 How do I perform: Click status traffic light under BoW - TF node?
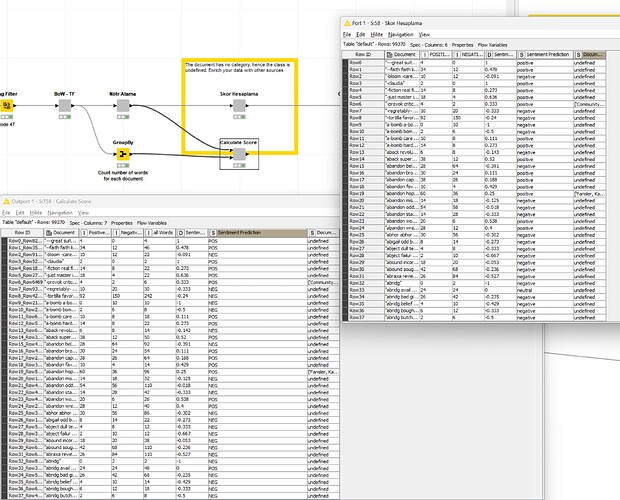tap(65, 117)
